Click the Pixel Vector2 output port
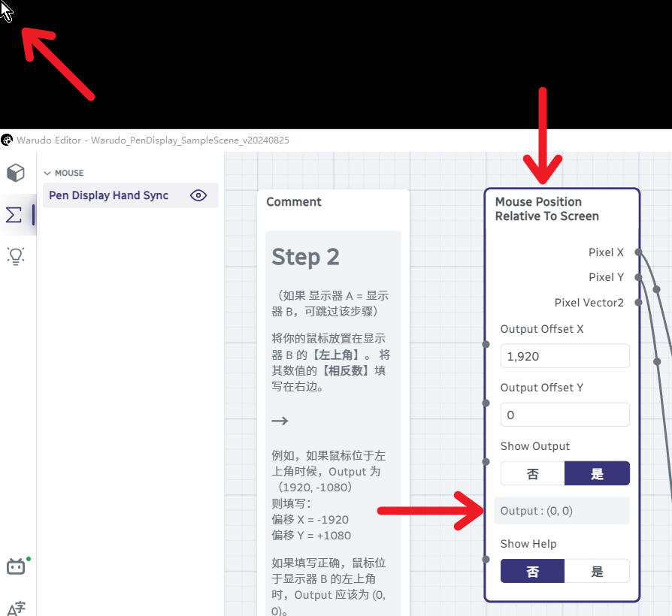 coord(638,303)
